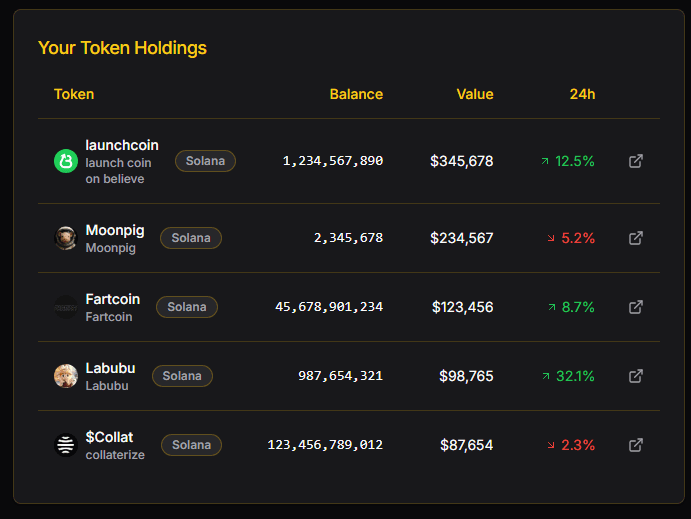Open external link for Fartcoin row
691x519 pixels.
[635, 307]
